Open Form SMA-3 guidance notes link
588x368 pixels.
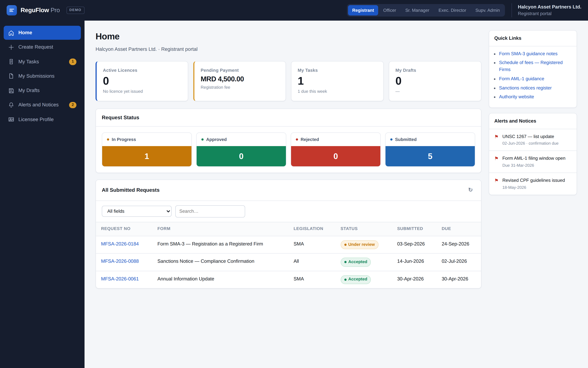click(528, 54)
